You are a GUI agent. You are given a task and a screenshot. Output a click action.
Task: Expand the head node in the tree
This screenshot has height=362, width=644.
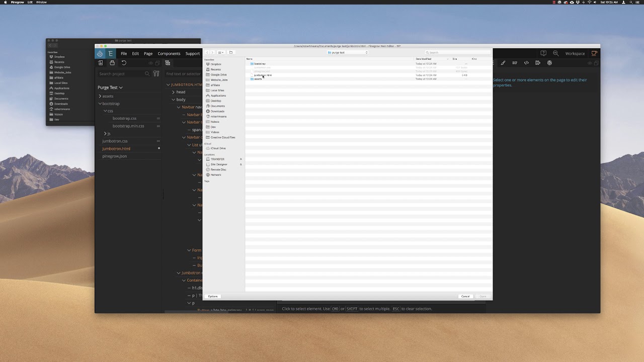pos(173,92)
